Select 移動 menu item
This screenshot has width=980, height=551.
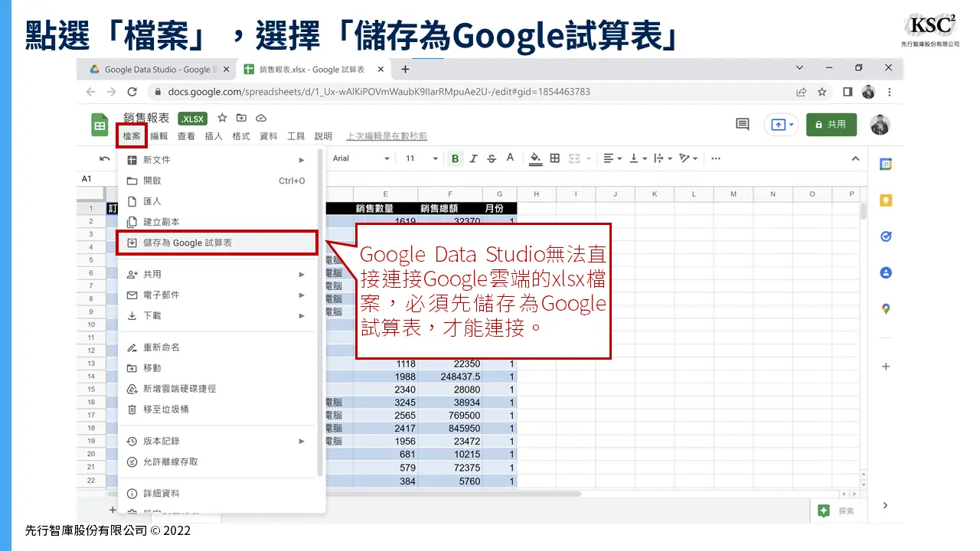[217, 368]
